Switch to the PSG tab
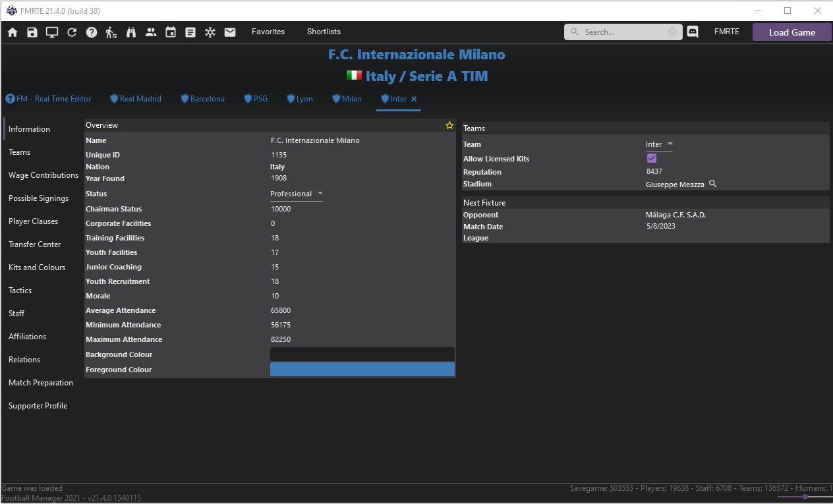 (256, 99)
